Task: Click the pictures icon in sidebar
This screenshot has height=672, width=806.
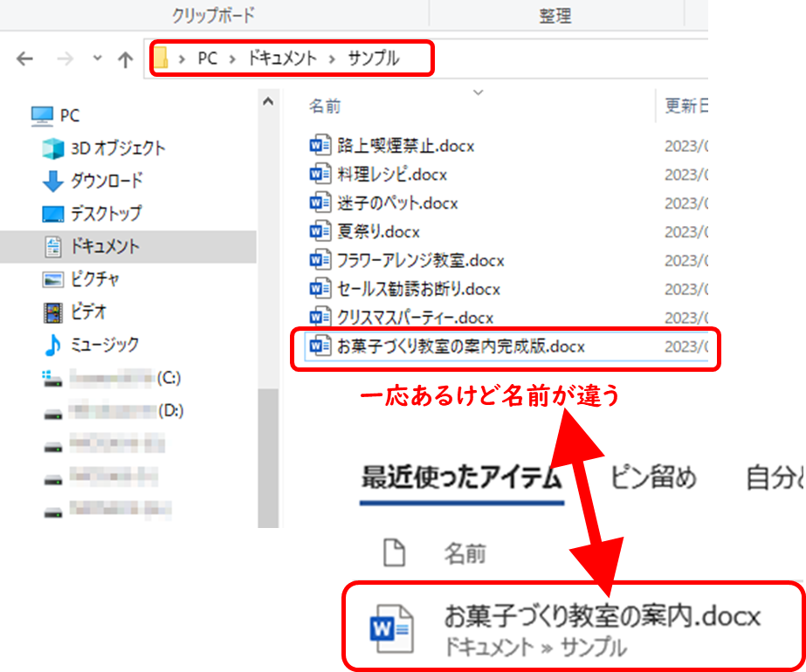Action: pyautogui.click(x=53, y=279)
